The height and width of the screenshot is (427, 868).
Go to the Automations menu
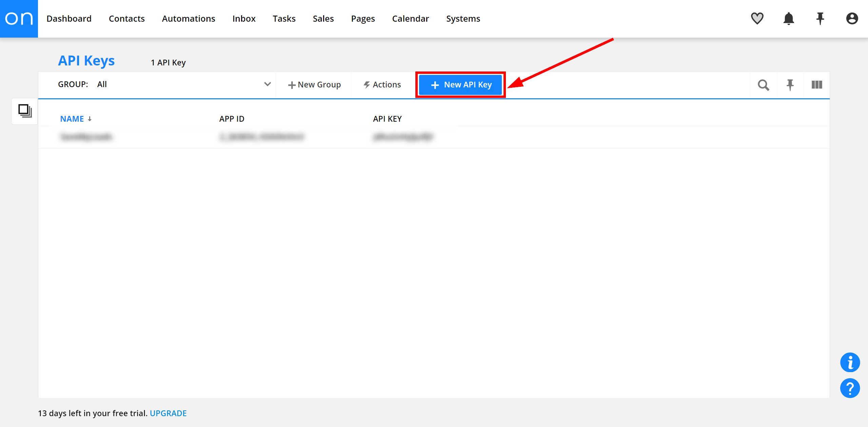189,19
